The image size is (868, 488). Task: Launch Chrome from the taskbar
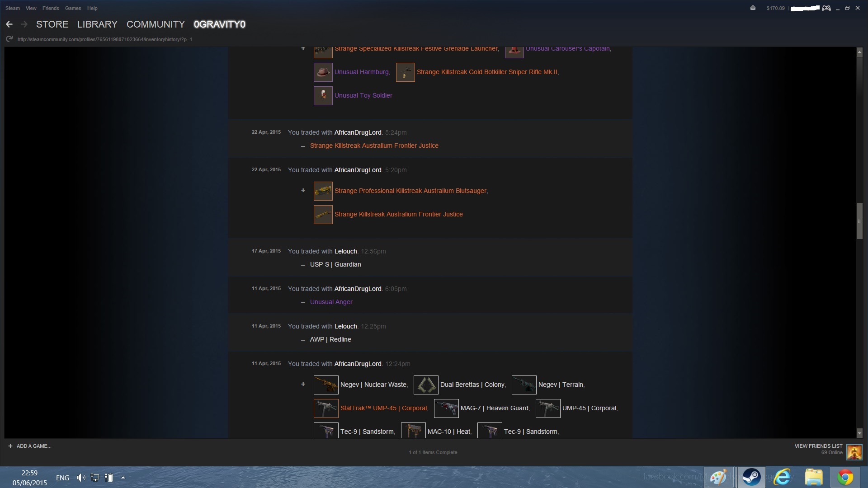(x=844, y=477)
